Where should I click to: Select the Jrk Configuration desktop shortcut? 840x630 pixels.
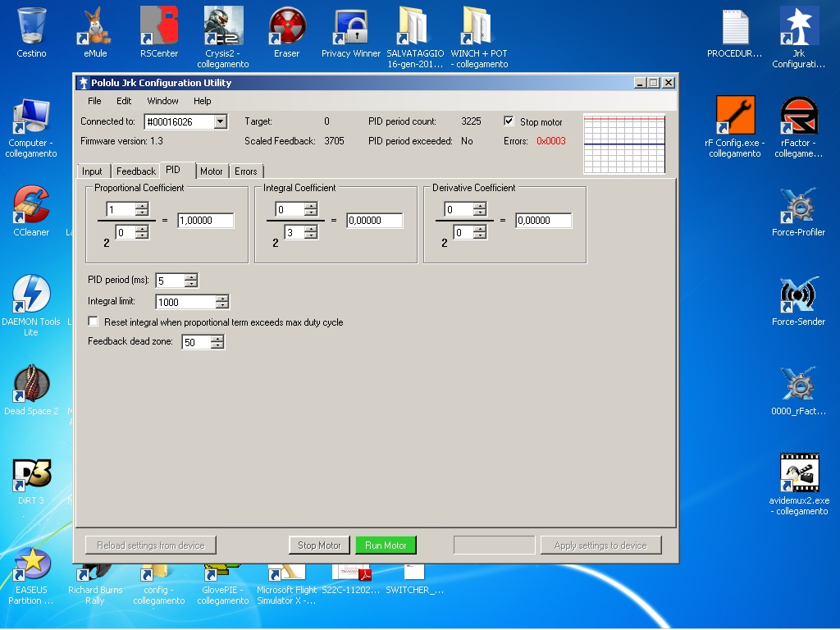tap(799, 27)
